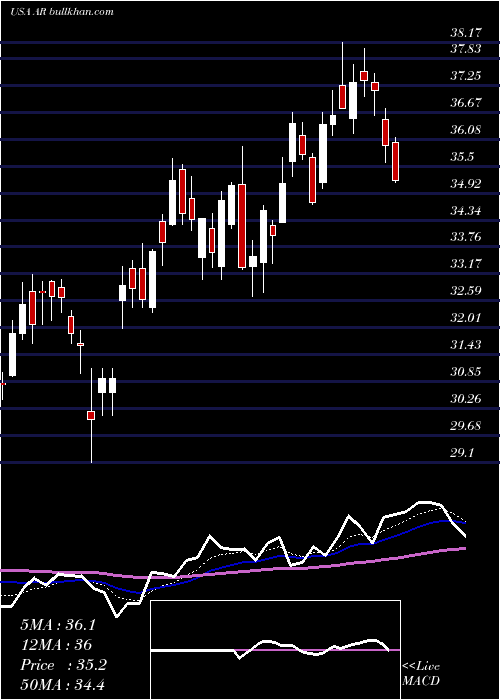Click the '50MA : 34.4' readout

(62, 684)
